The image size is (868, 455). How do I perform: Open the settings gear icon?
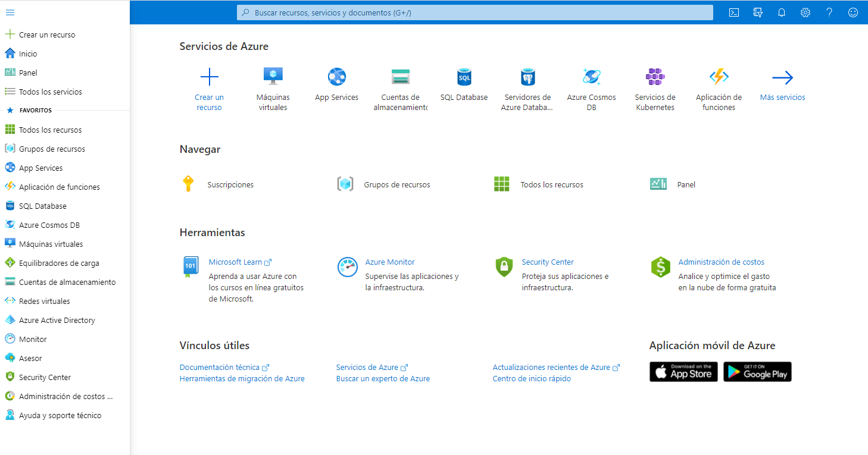(x=805, y=12)
